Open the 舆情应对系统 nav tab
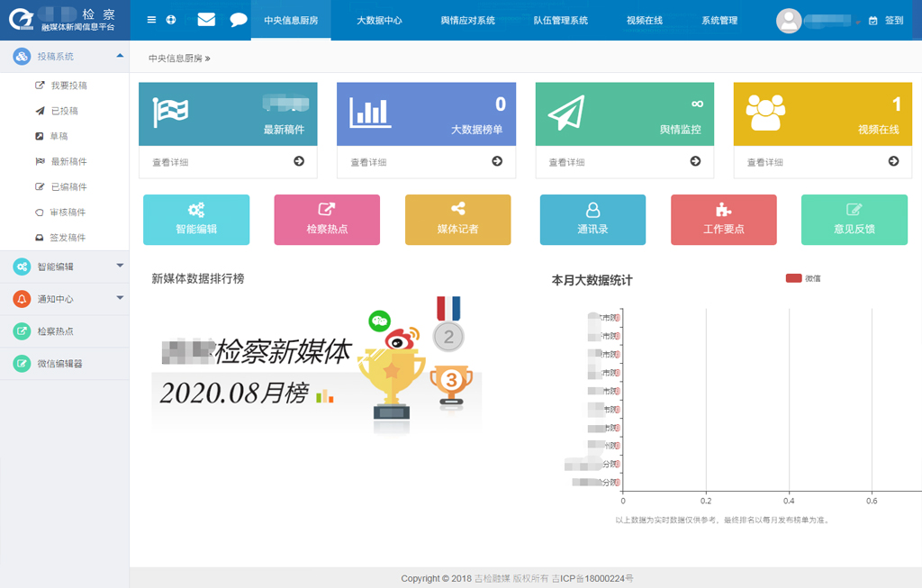The width and height of the screenshot is (922, 588). 467,20
